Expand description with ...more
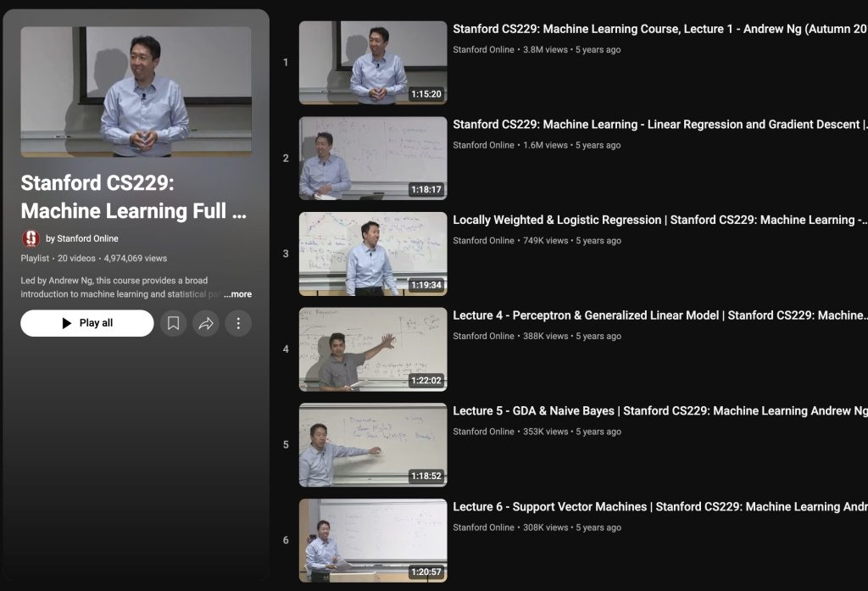Screen dimensions: 868x591 238,294
